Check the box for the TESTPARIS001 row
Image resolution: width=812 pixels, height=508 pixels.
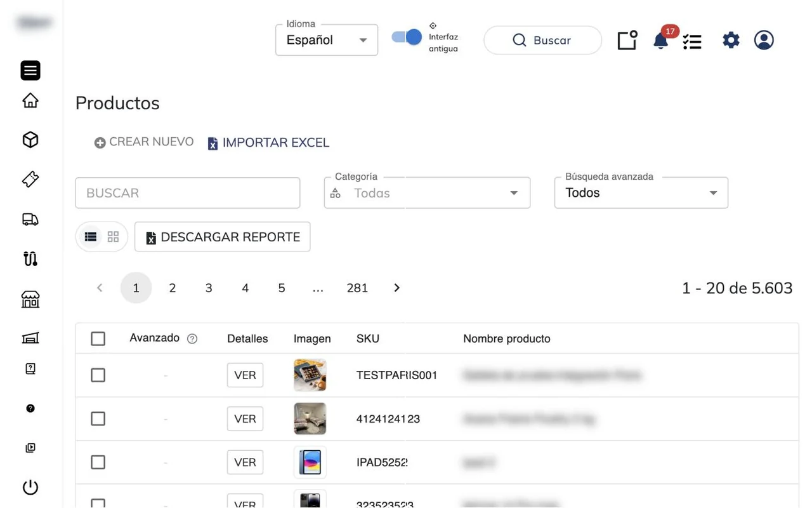[x=98, y=375]
